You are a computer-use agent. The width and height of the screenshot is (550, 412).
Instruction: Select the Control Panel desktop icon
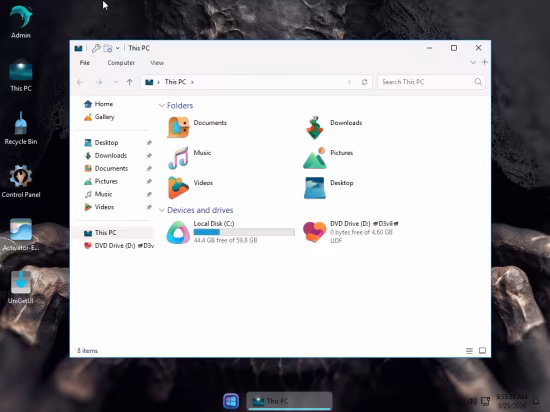click(x=21, y=181)
